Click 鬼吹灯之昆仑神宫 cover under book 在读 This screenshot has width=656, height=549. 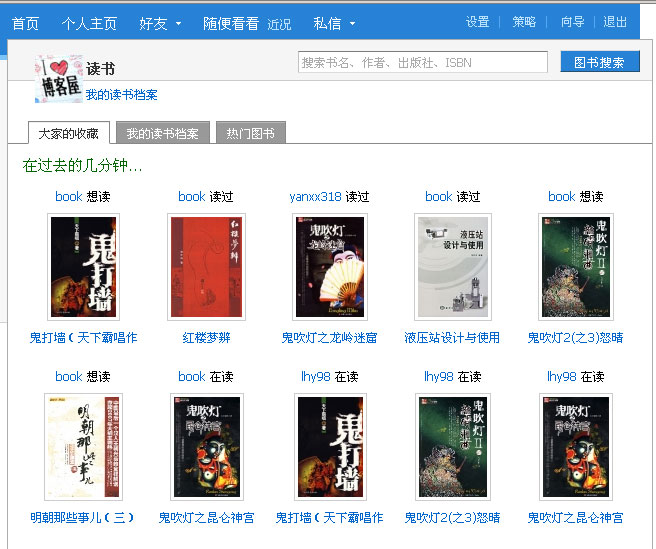[207, 447]
